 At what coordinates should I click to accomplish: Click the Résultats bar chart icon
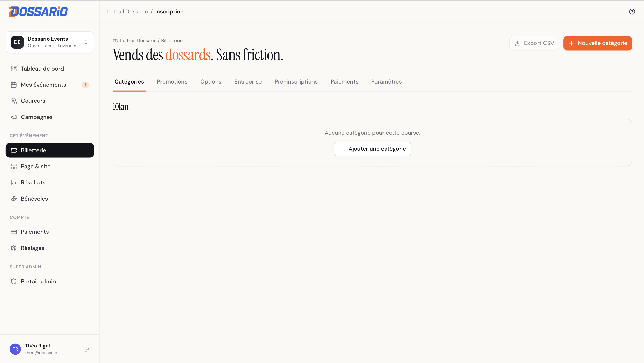(14, 183)
